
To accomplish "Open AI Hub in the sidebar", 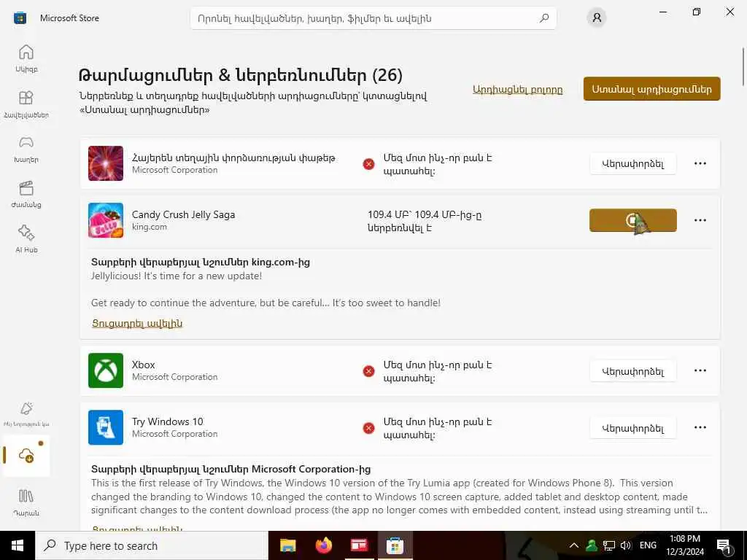I will click(26, 238).
